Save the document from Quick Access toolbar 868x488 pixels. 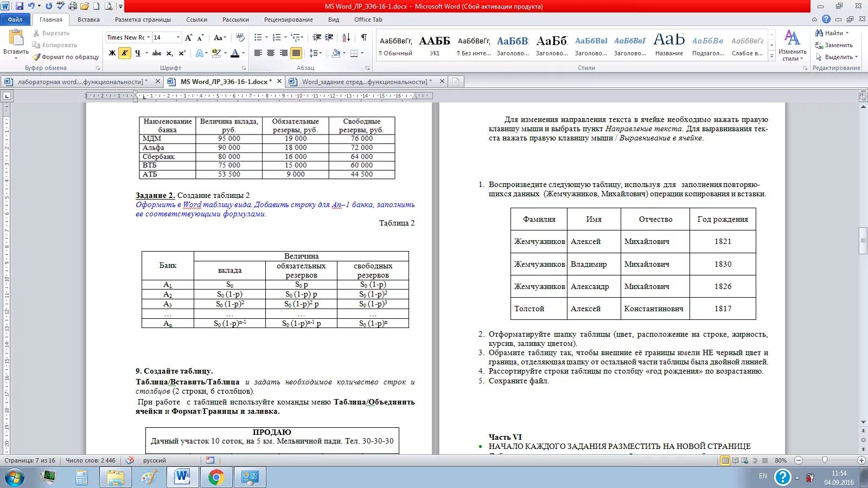click(x=20, y=6)
